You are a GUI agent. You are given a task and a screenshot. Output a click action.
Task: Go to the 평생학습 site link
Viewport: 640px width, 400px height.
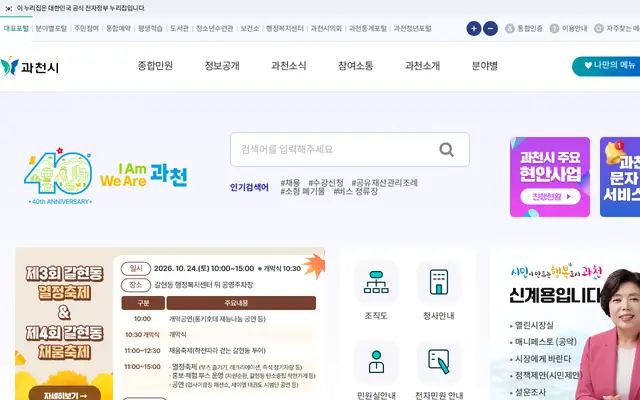click(150, 29)
